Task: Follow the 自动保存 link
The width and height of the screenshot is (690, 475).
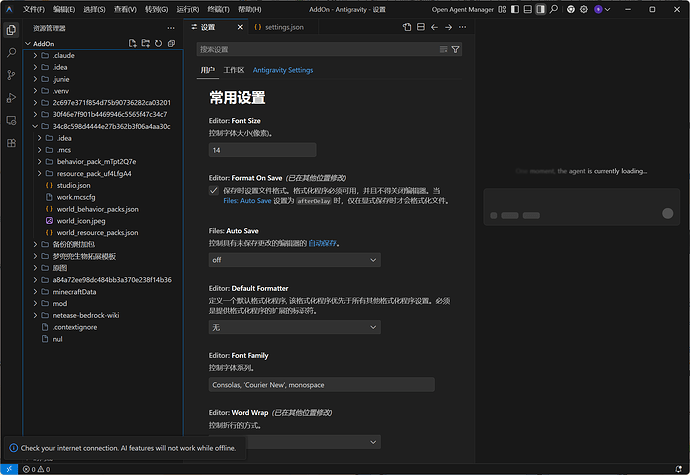Action: (x=322, y=243)
